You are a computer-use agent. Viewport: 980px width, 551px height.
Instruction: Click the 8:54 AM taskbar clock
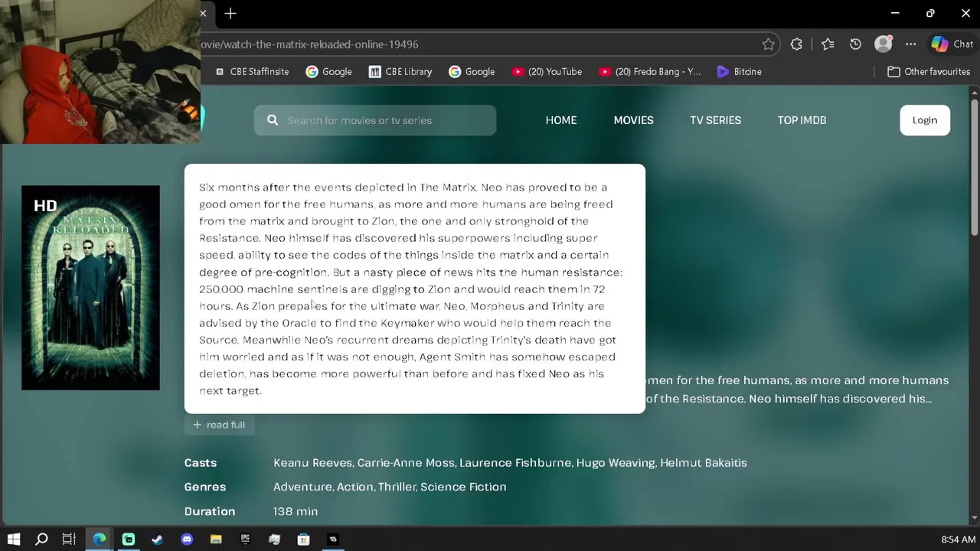(x=959, y=540)
